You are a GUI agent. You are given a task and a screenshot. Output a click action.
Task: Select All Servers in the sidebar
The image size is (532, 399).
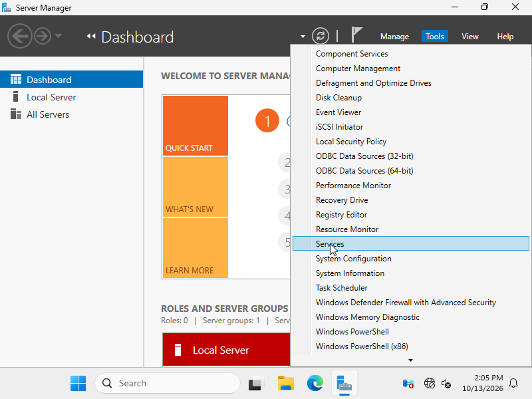click(71, 114)
